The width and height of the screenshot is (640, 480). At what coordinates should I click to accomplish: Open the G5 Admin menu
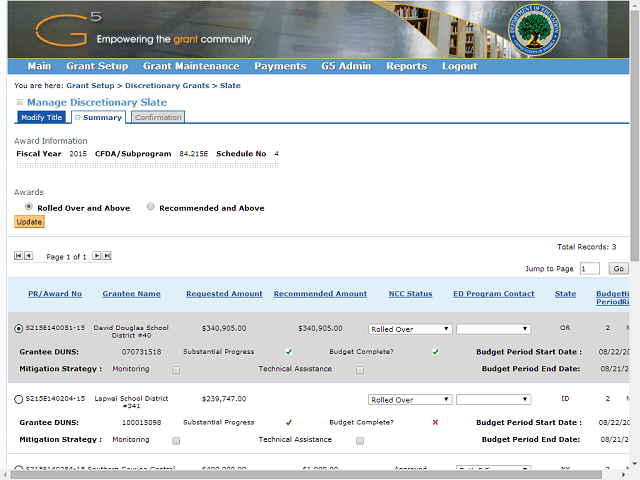[346, 66]
